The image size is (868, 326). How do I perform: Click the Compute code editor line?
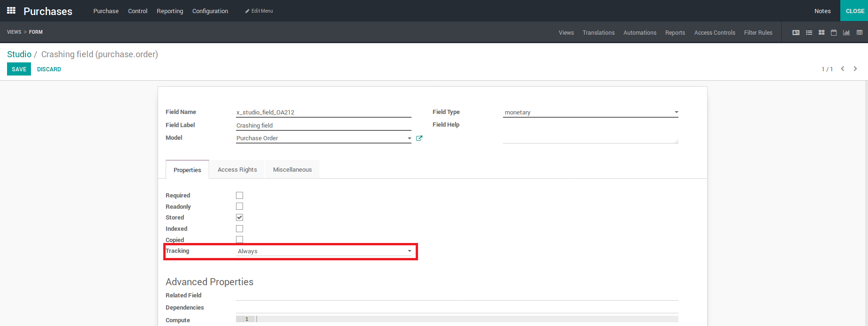click(x=457, y=319)
